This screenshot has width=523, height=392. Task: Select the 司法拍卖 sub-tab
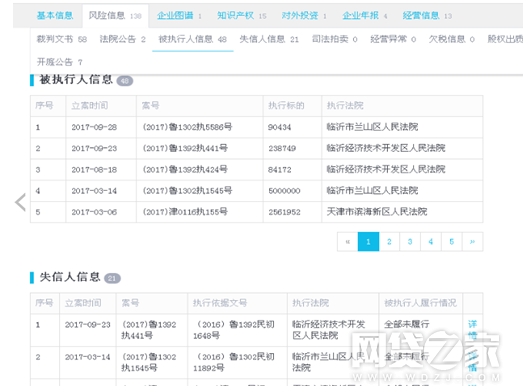click(x=335, y=39)
